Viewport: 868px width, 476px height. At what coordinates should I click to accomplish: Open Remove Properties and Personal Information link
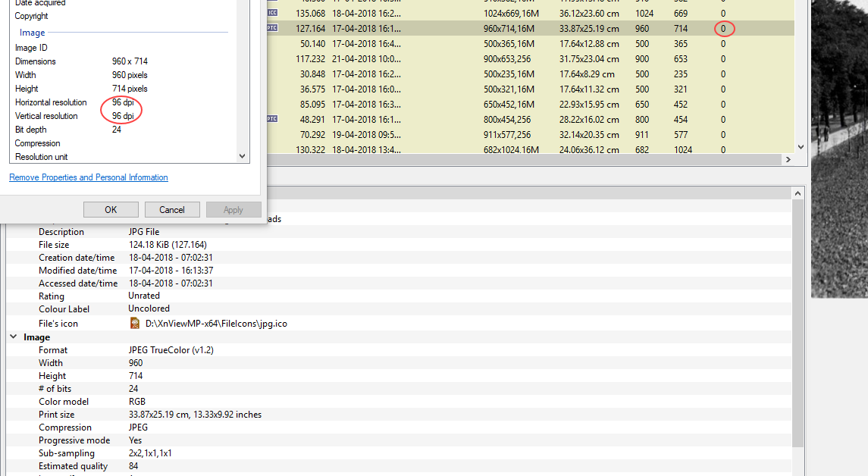pyautogui.click(x=89, y=177)
